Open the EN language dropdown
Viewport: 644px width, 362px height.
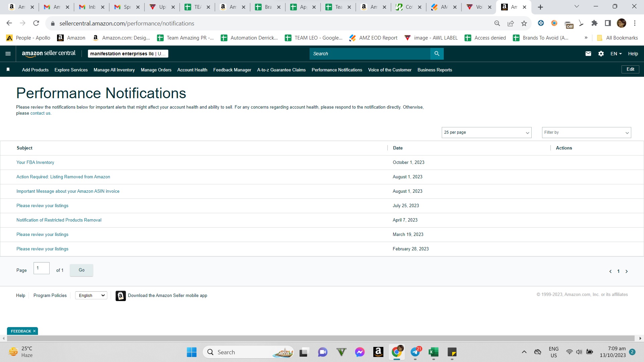616,54
